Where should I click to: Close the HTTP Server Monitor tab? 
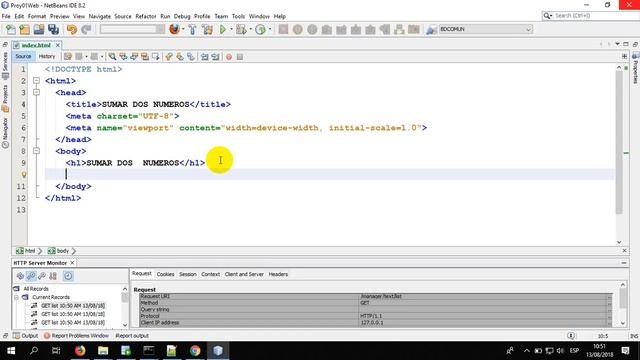click(72, 263)
